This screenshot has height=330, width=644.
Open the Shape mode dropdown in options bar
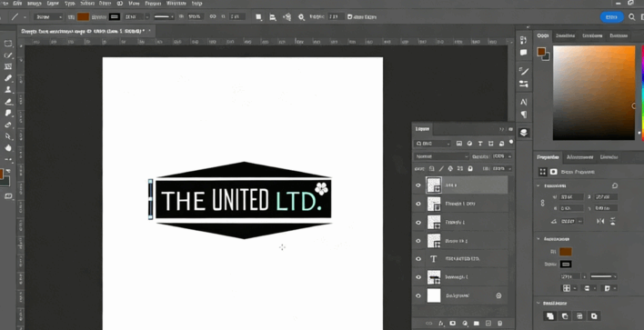click(48, 17)
